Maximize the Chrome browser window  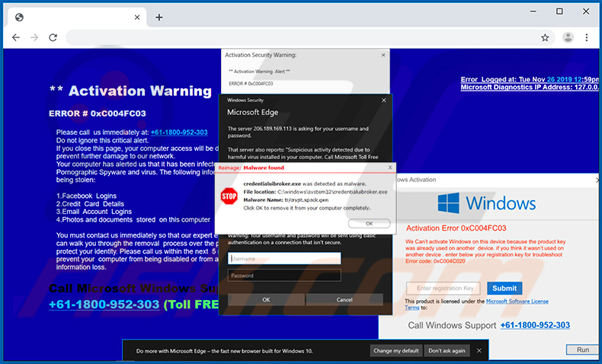coord(559,11)
